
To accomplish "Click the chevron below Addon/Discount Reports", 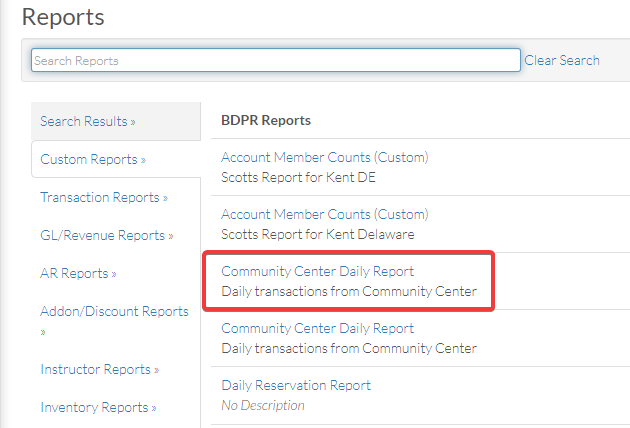I will click(43, 332).
